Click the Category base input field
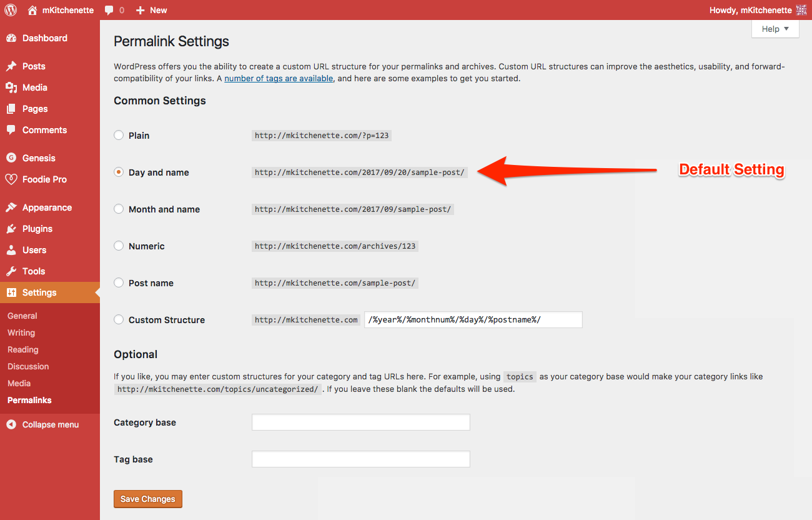The width and height of the screenshot is (812, 520). pos(360,422)
